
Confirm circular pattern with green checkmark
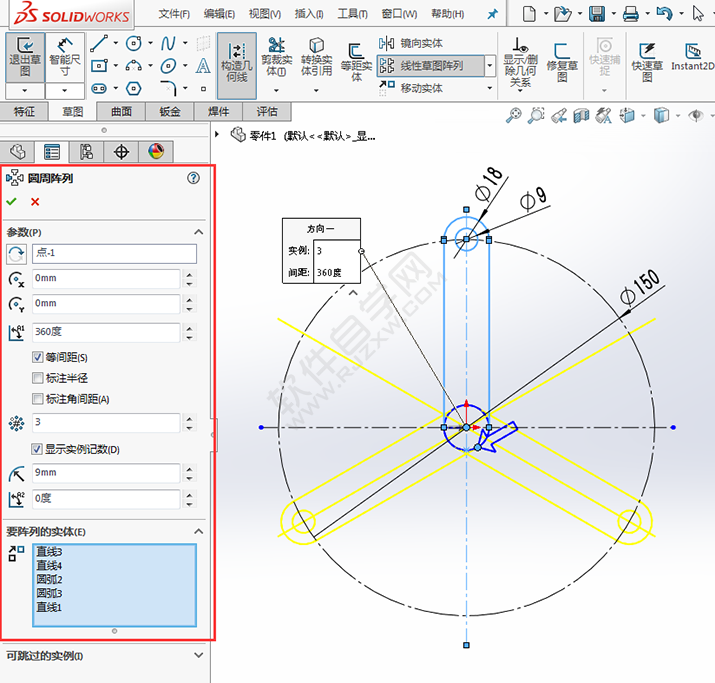click(11, 201)
